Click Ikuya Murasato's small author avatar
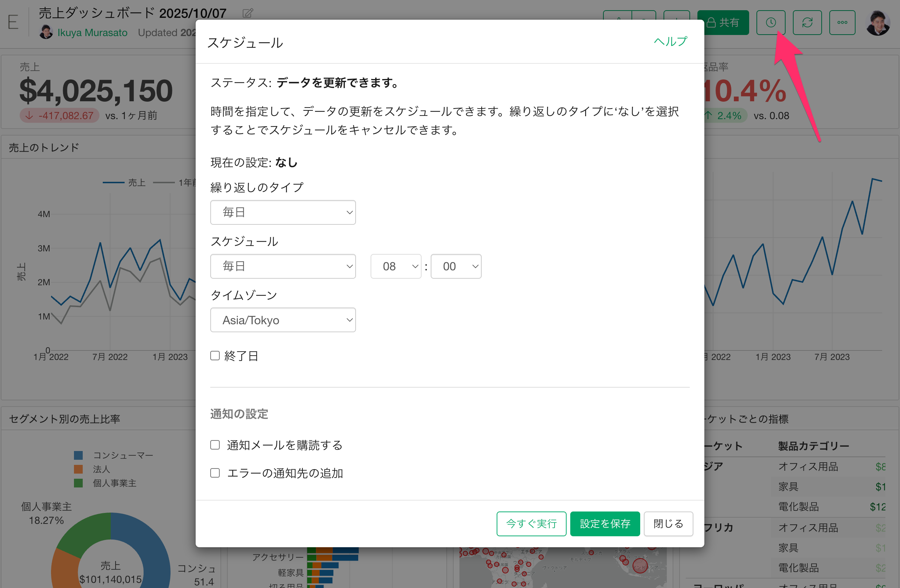The height and width of the screenshot is (588, 900). [46, 32]
